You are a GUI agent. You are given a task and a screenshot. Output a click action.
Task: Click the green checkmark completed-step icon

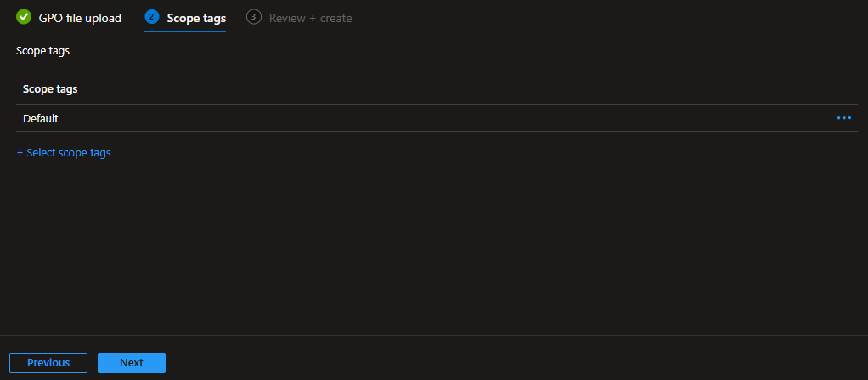click(24, 17)
